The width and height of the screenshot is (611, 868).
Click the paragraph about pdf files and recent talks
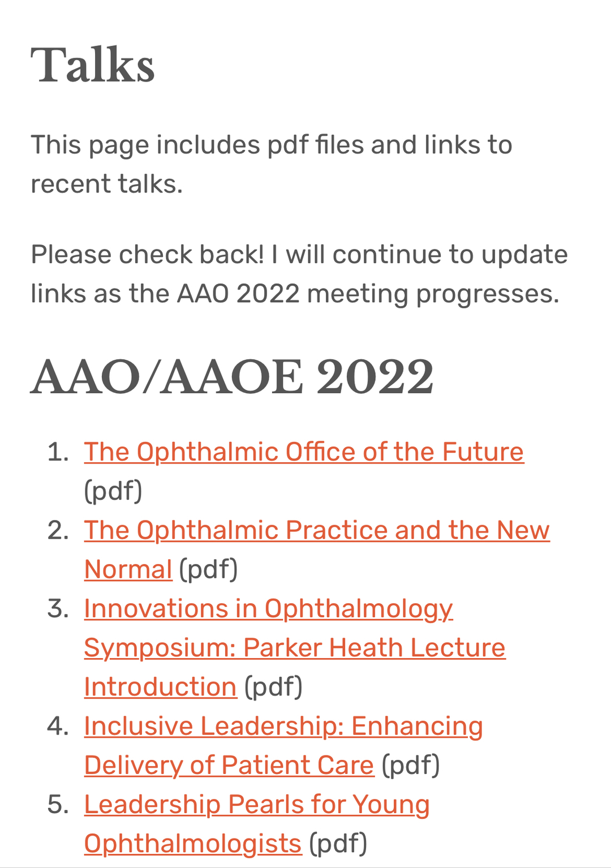coord(272,164)
